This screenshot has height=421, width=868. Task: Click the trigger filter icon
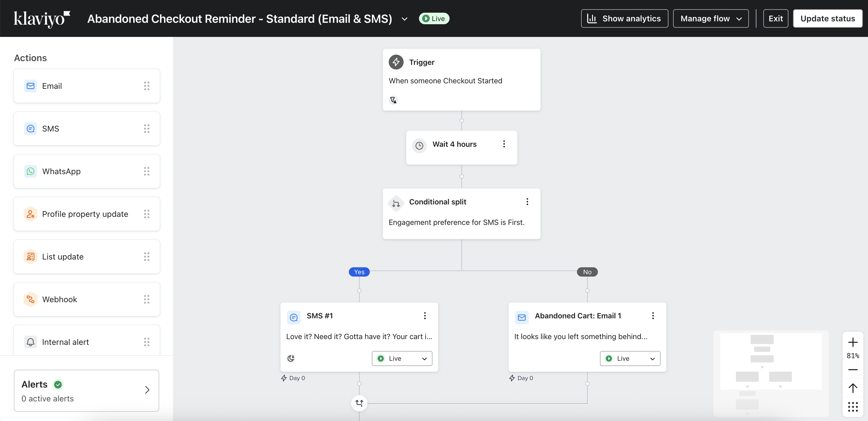(x=393, y=100)
